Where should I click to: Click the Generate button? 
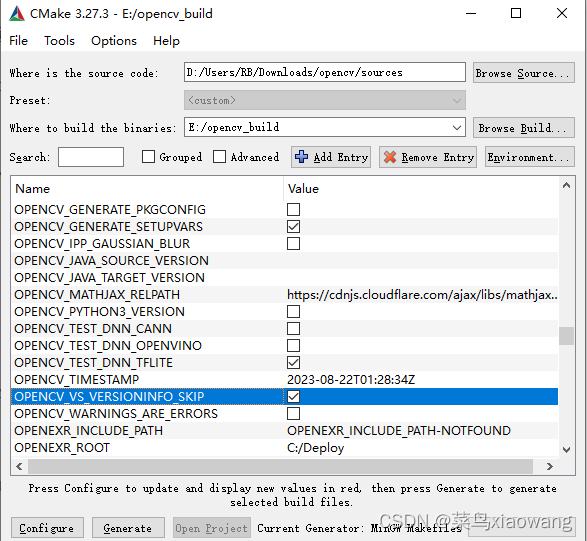pyautogui.click(x=128, y=528)
